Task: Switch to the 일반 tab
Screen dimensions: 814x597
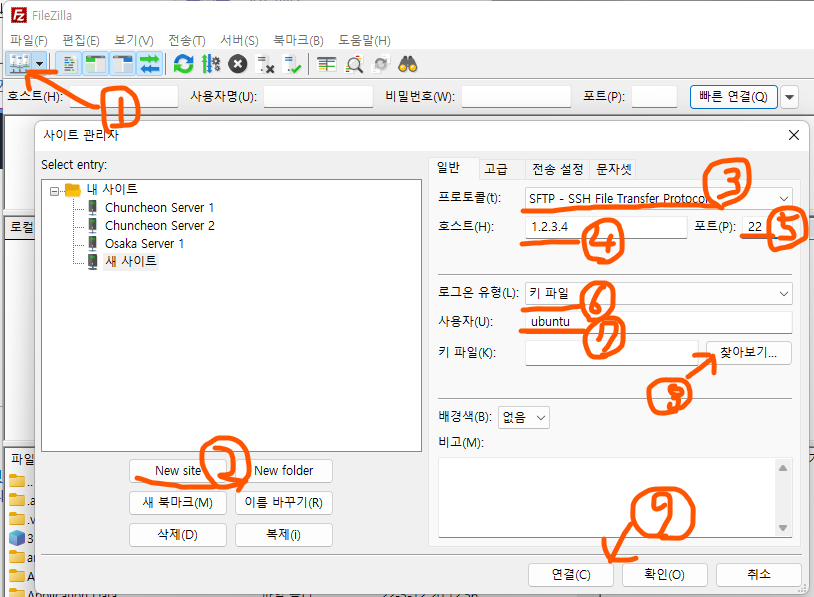Action: tap(449, 168)
